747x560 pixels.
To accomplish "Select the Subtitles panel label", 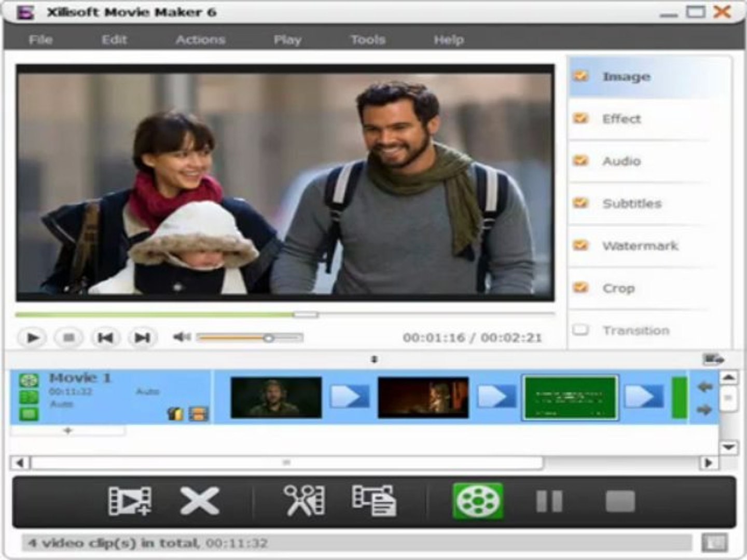I will (x=632, y=203).
